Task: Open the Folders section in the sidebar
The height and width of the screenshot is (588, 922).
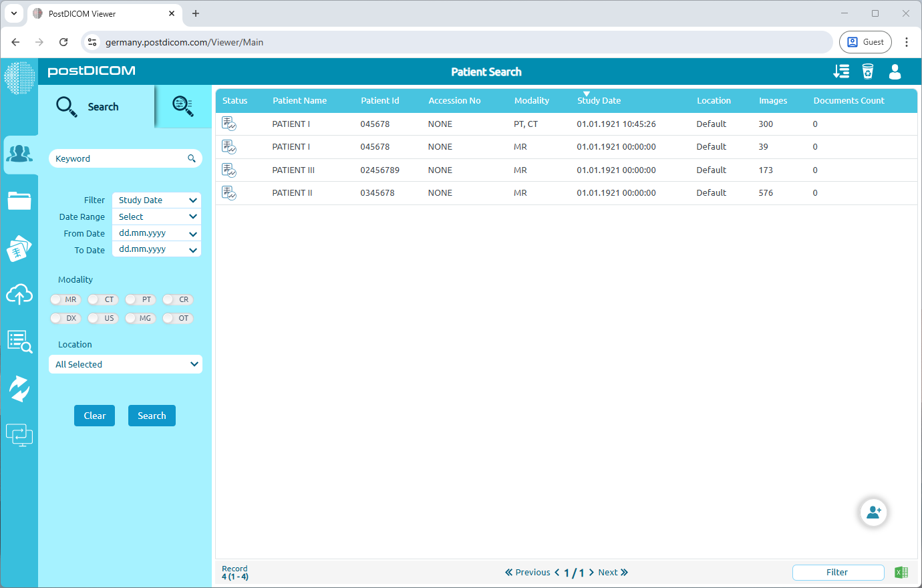Action: coord(19,200)
